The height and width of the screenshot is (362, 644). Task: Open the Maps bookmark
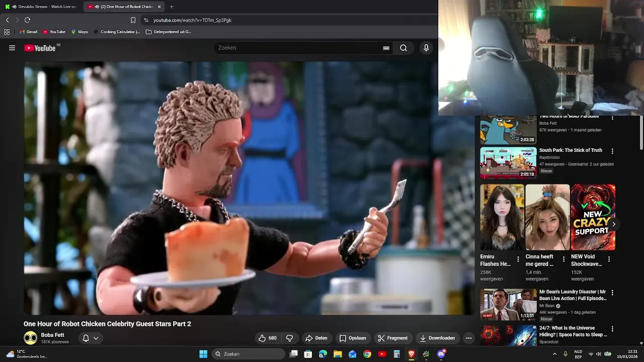click(x=79, y=32)
